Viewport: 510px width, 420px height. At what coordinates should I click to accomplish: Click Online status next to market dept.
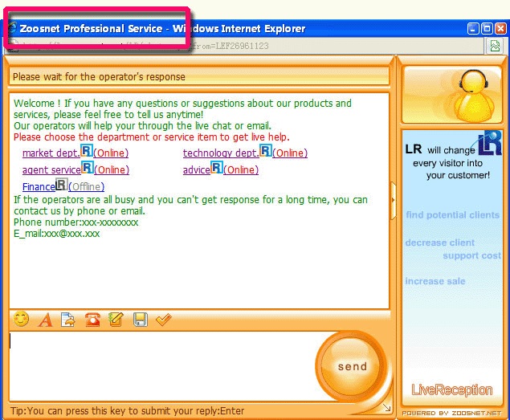click(111, 153)
